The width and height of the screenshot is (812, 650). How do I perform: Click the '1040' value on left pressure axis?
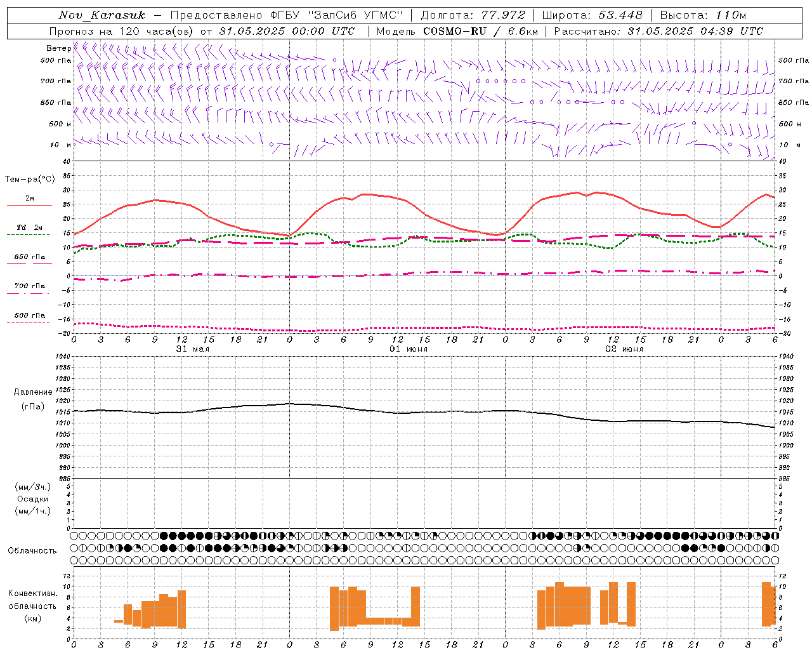pos(63,357)
